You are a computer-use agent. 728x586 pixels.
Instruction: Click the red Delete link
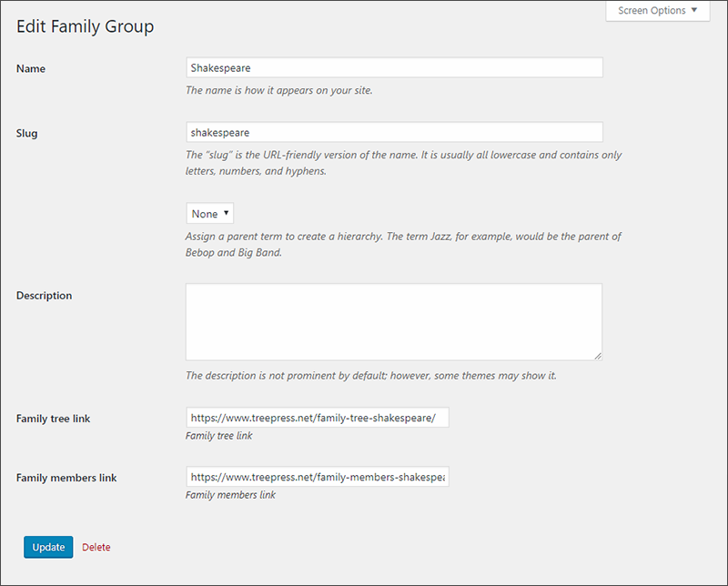(96, 547)
